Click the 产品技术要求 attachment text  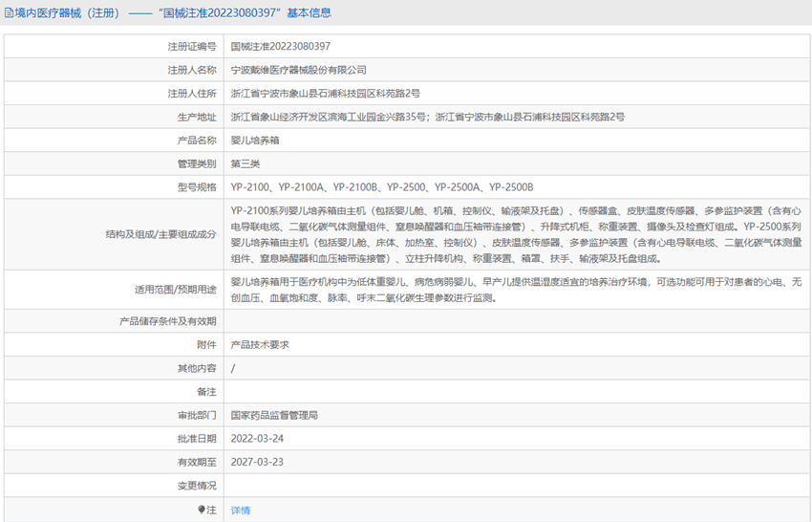[x=260, y=344]
